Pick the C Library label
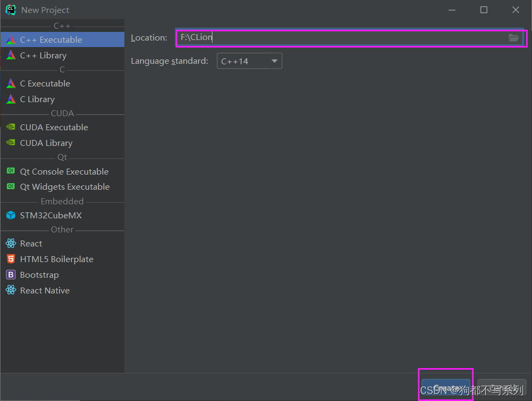 click(x=37, y=99)
